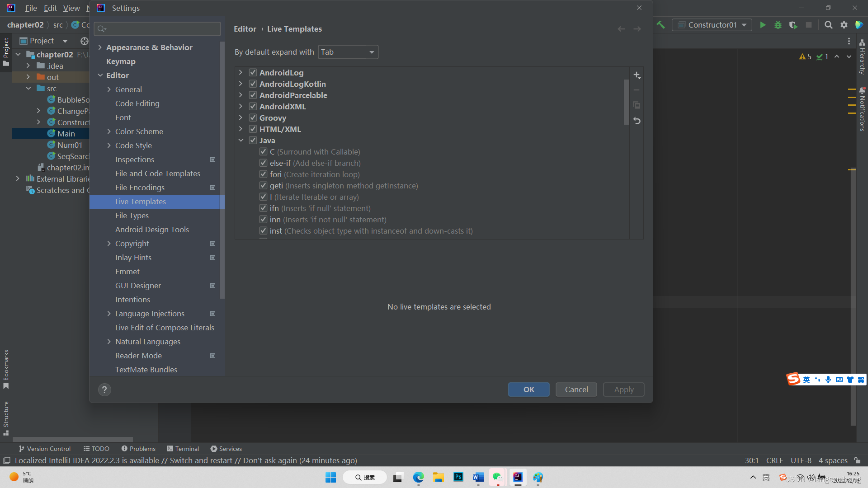Click the Debug bug icon
The image size is (868, 488).
point(778,25)
